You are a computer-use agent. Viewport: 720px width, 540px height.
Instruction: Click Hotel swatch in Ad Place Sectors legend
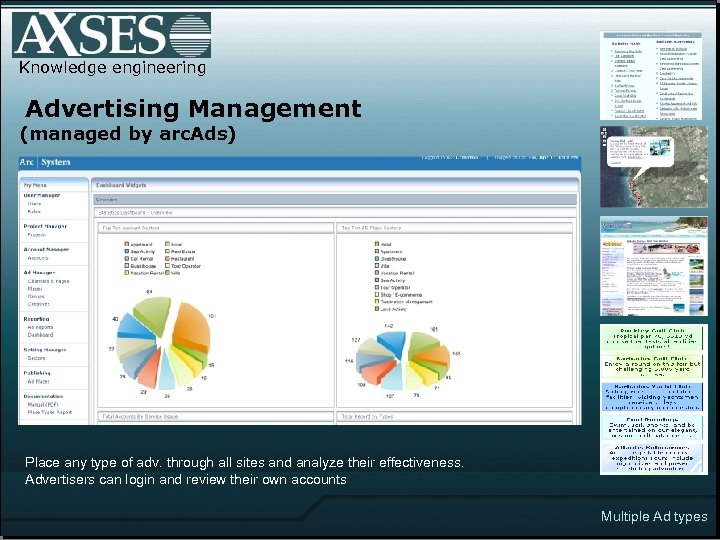point(377,244)
